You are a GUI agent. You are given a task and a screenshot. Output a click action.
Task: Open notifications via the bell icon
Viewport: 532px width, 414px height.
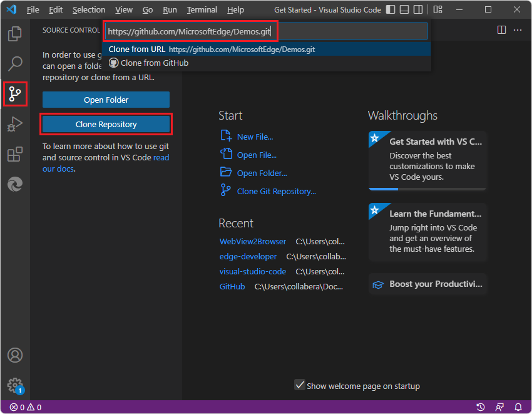tap(518, 407)
